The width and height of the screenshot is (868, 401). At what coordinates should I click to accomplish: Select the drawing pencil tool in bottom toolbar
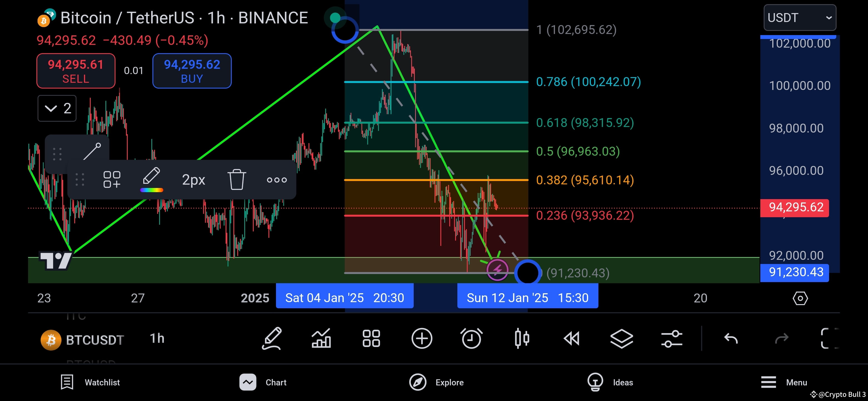point(272,339)
